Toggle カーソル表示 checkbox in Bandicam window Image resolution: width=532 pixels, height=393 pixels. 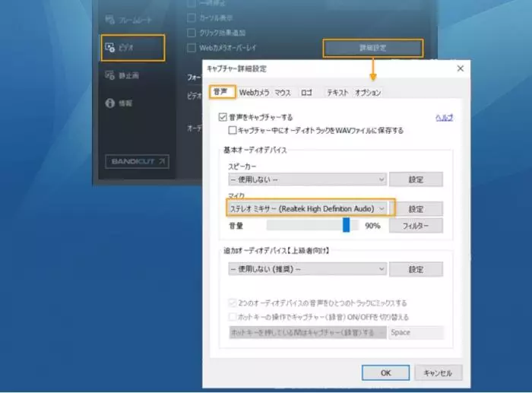pyautogui.click(x=192, y=17)
